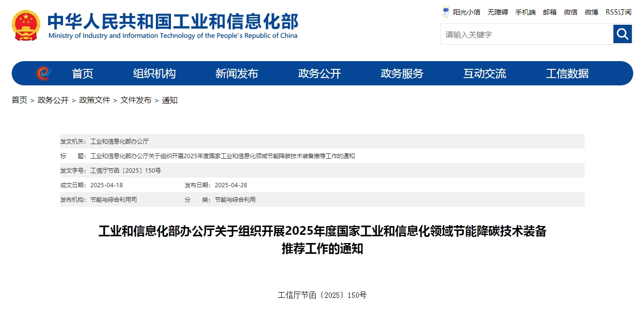644x309 pixels.
Task: Click the 分类 value 节能与综合利用
Action: [235, 200]
